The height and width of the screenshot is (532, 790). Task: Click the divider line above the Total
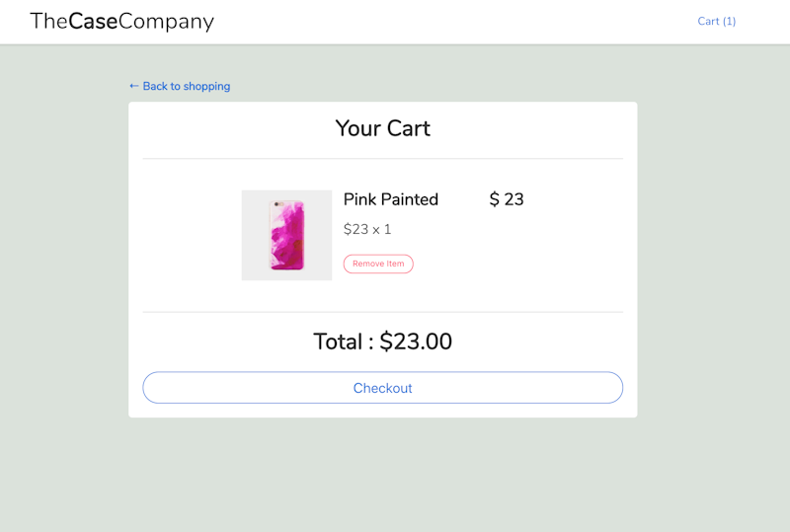[x=383, y=312]
